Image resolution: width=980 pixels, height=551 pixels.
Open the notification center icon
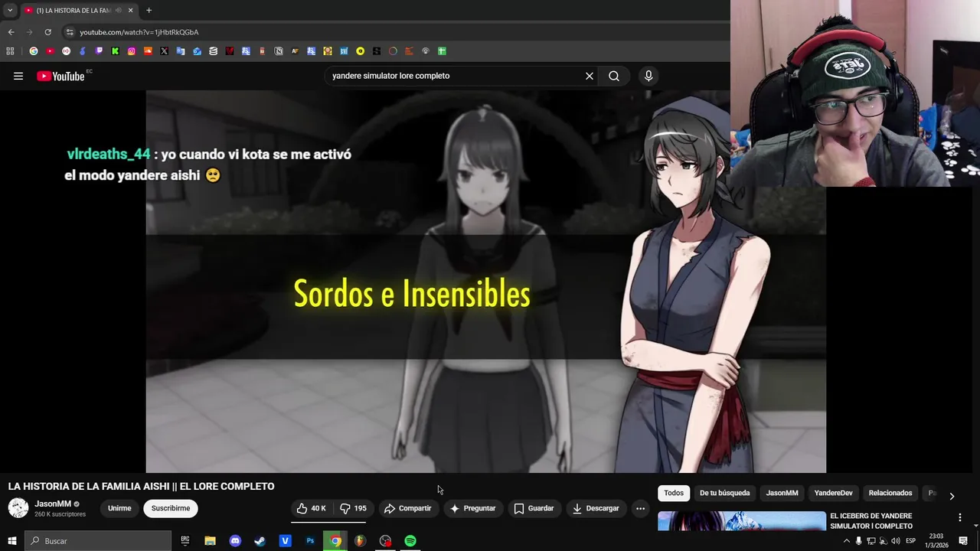pyautogui.click(x=963, y=541)
